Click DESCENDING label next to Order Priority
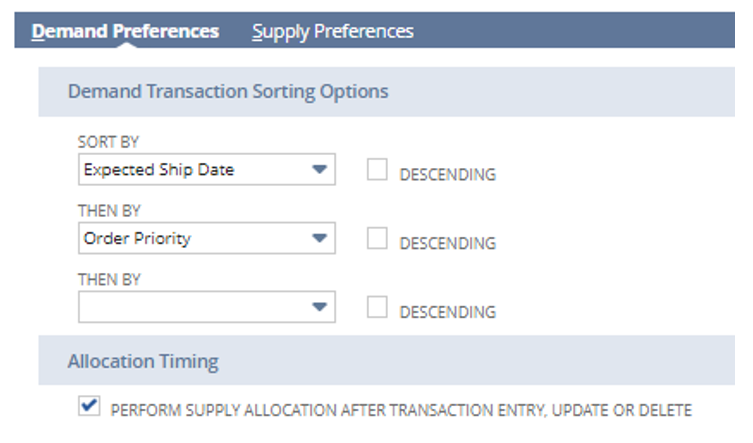Image resolution: width=753 pixels, height=443 pixels. tap(447, 243)
